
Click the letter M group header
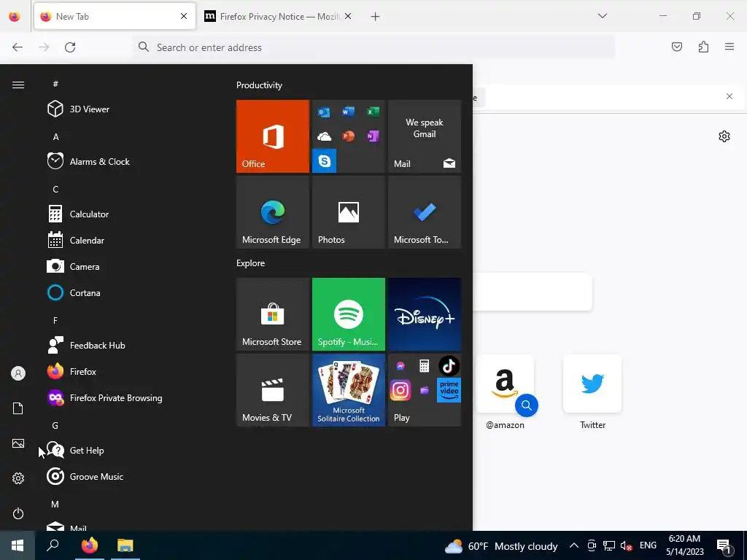point(55,504)
